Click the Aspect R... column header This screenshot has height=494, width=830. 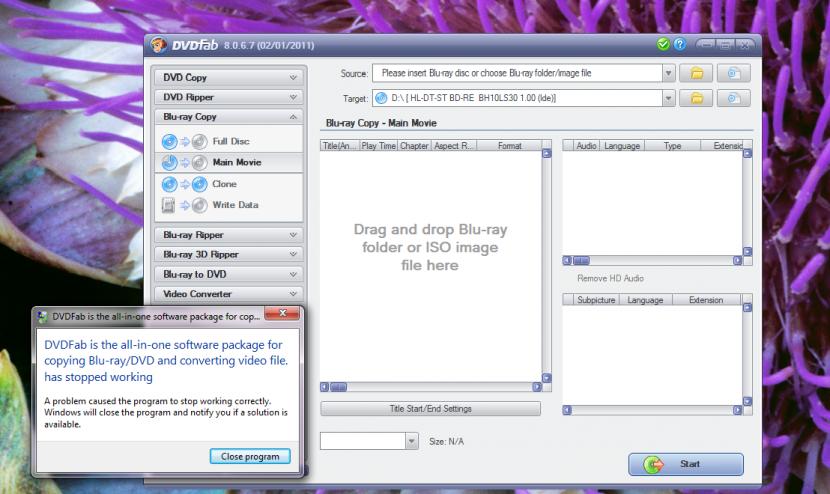coord(454,146)
